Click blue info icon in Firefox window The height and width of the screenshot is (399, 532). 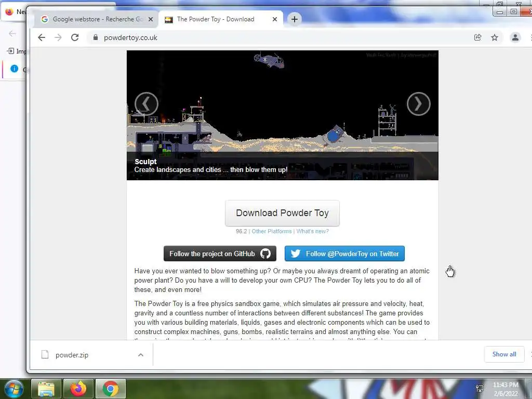tap(14, 69)
